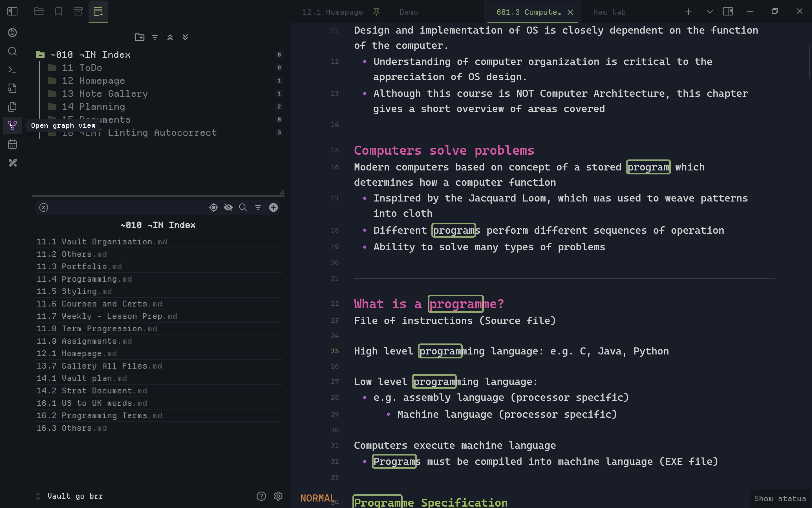812x508 pixels.
Task: Open 11.5 Styling.md file
Action: 159,291
